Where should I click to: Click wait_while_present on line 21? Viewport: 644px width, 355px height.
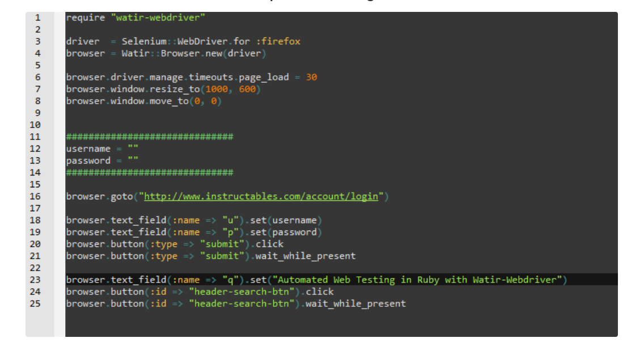306,256
